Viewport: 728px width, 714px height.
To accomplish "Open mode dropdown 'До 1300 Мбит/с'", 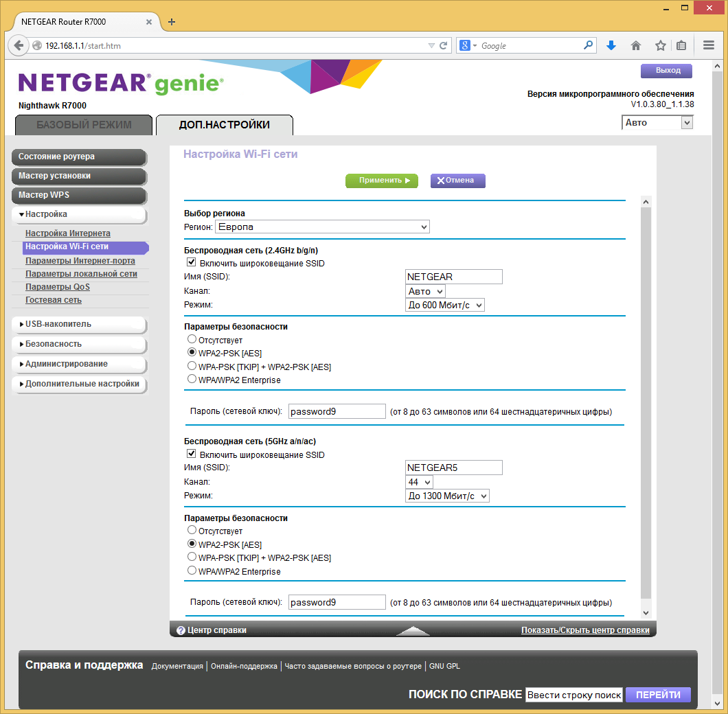I will 447,496.
